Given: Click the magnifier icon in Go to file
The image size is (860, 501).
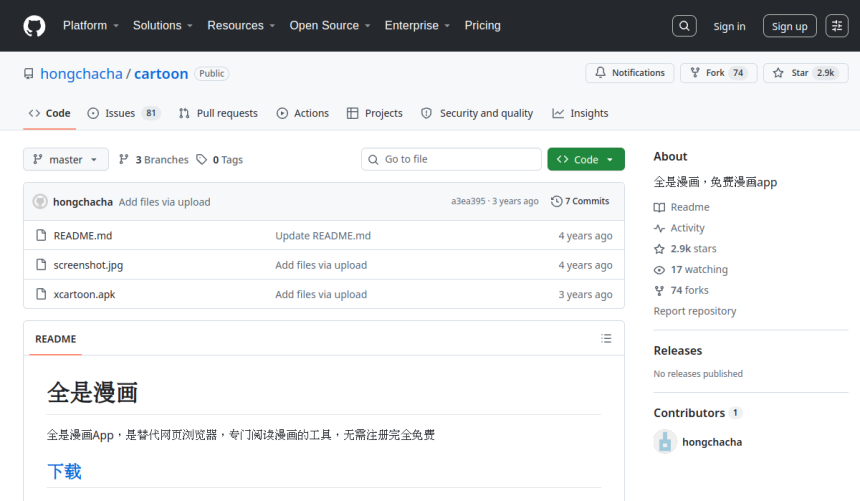Looking at the screenshot, I should point(374,159).
